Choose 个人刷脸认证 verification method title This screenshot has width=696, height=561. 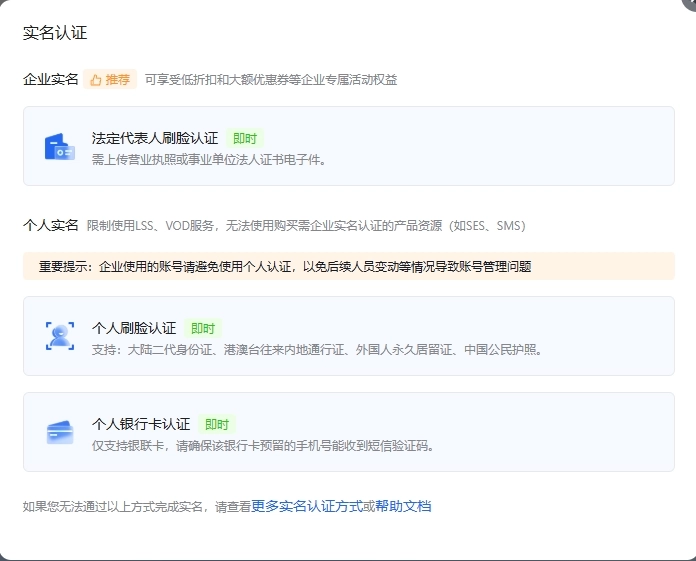coord(134,328)
